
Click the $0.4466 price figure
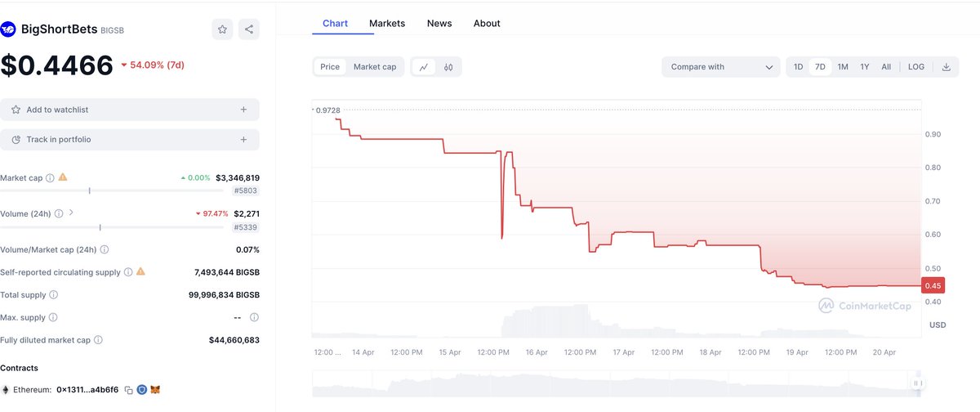pyautogui.click(x=56, y=65)
